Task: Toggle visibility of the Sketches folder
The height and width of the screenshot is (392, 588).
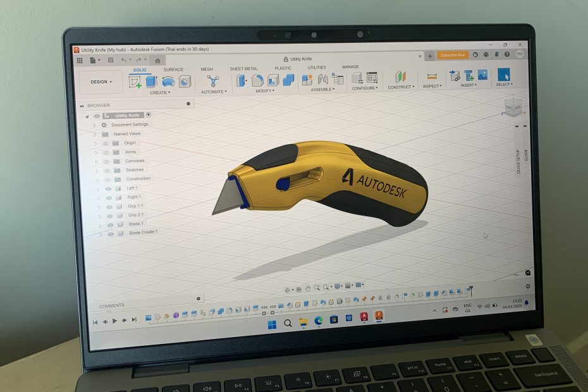Action: tap(107, 171)
